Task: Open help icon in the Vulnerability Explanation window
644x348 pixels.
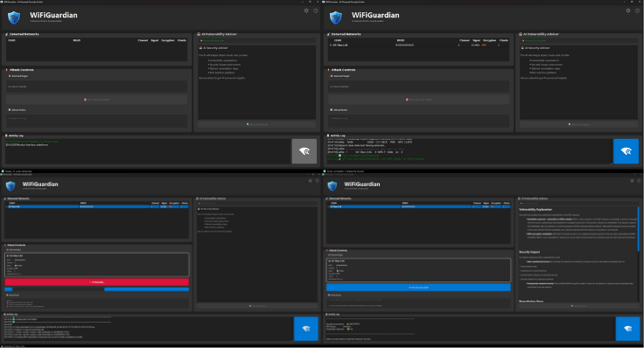Action: tap(639, 181)
